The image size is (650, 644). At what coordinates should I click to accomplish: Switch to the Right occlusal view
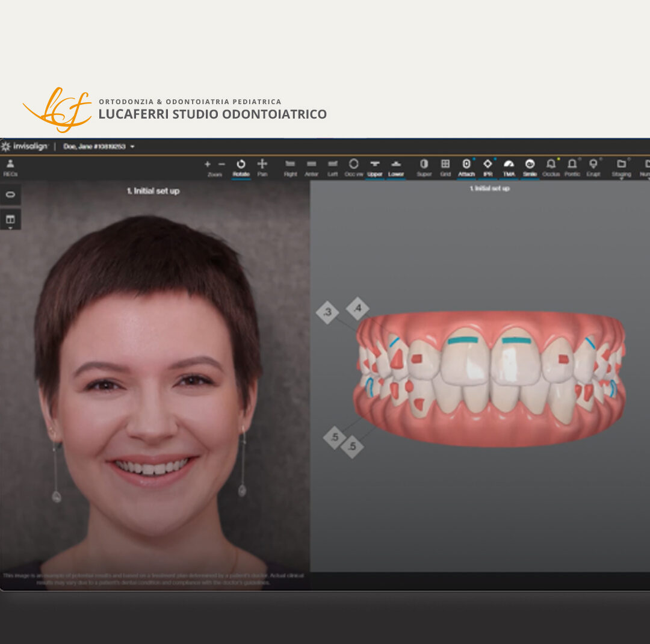291,164
